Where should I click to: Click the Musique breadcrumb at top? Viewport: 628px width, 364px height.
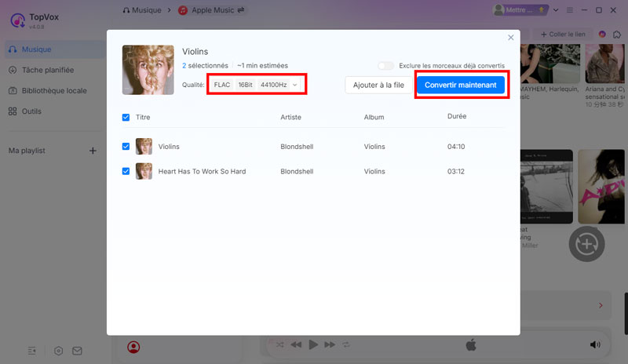pyautogui.click(x=142, y=10)
